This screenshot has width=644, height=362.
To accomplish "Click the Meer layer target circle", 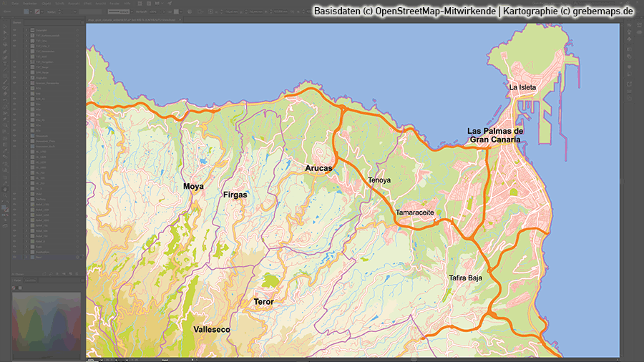I will 77,257.
